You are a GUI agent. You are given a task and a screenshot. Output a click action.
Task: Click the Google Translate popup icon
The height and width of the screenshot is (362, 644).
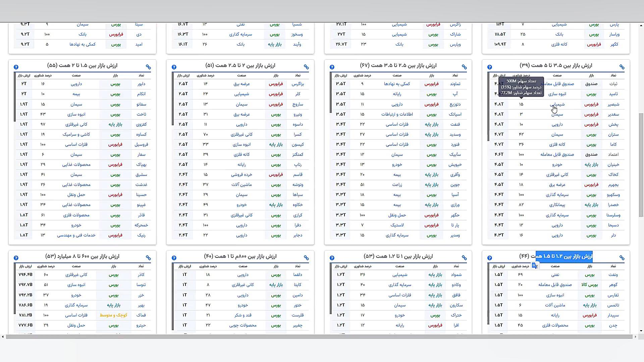pos(535,266)
